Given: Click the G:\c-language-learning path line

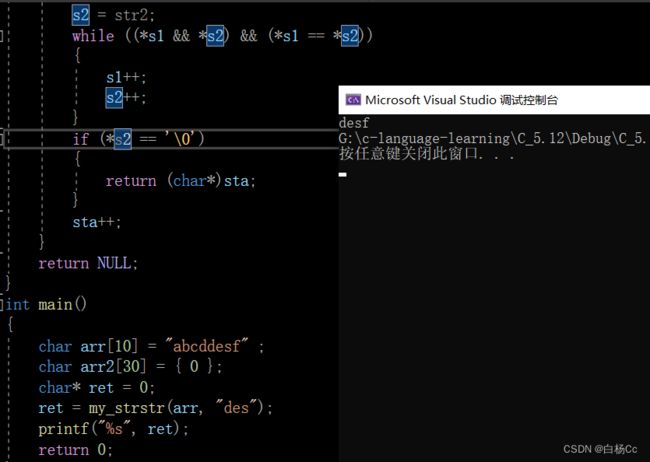Looking at the screenshot, I should [x=492, y=138].
